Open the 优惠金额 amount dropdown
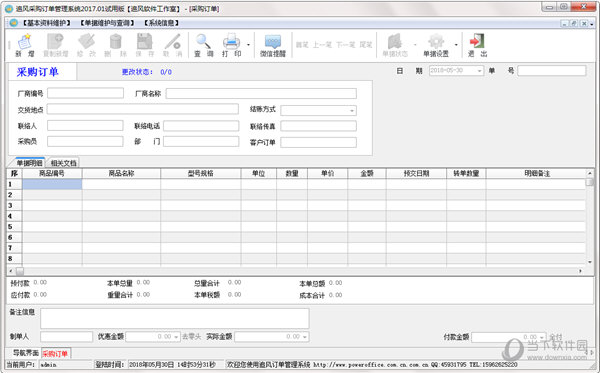This screenshot has height=373, width=600. (x=176, y=337)
